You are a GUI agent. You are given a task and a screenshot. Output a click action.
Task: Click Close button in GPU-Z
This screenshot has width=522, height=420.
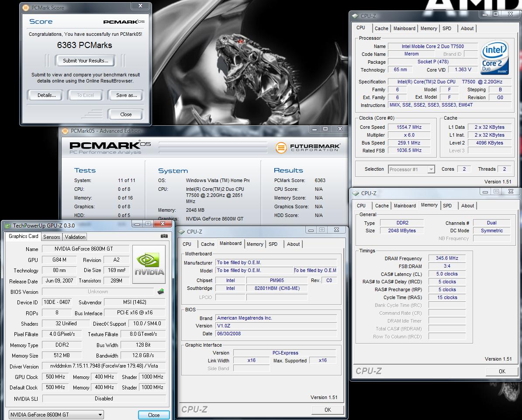tap(154, 415)
